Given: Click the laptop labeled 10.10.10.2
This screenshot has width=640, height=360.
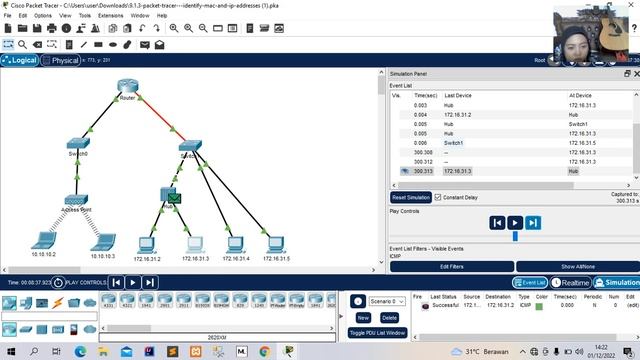Looking at the screenshot, I should [44, 240].
